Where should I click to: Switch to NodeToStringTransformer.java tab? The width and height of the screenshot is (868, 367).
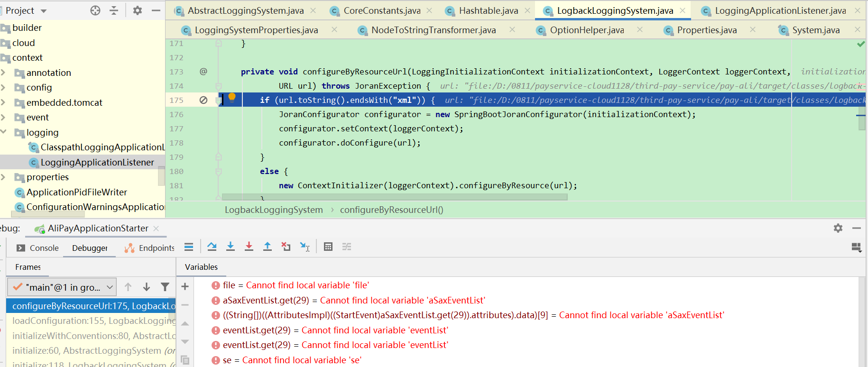(434, 30)
